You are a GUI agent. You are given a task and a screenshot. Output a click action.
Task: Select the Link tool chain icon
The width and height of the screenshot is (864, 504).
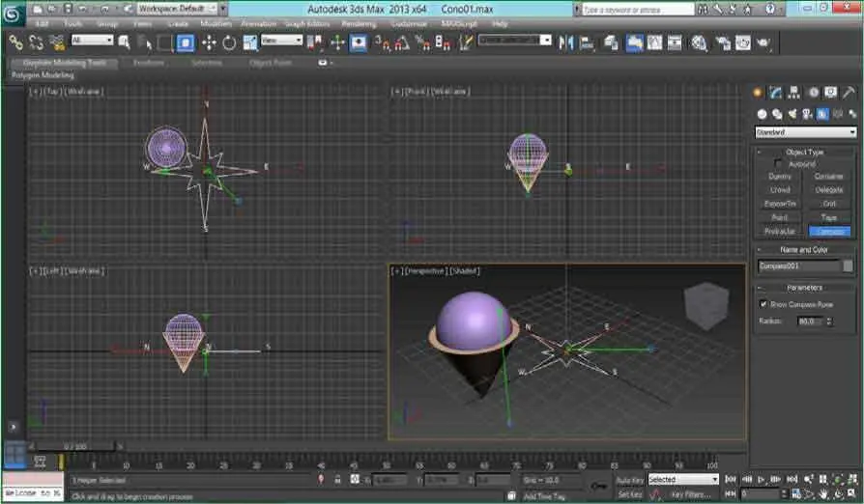click(x=16, y=42)
